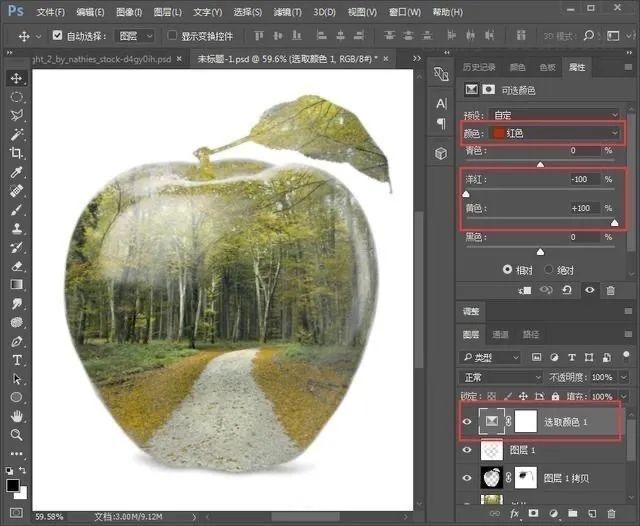
Task: Open the blend mode dropdown 正常
Action: pyautogui.click(x=500, y=378)
